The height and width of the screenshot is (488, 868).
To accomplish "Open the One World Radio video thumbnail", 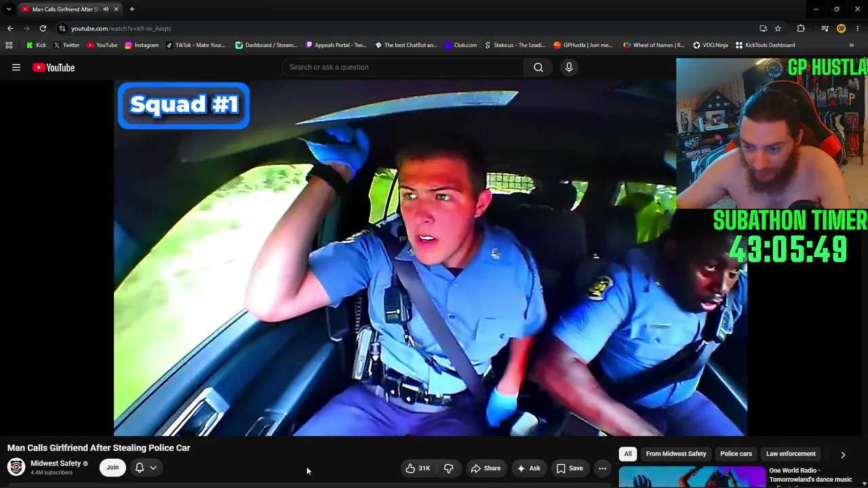I will point(692,477).
